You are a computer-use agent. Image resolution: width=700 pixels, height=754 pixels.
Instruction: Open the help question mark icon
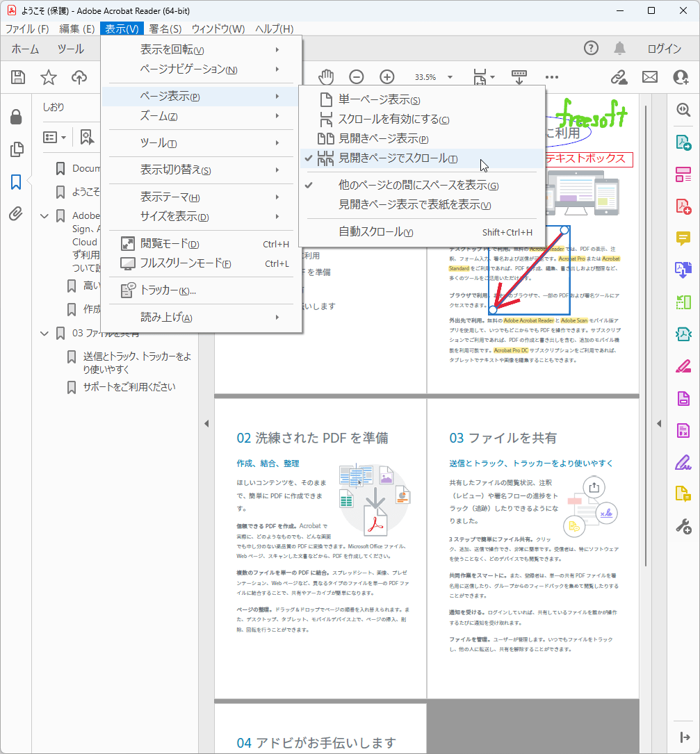coord(592,48)
